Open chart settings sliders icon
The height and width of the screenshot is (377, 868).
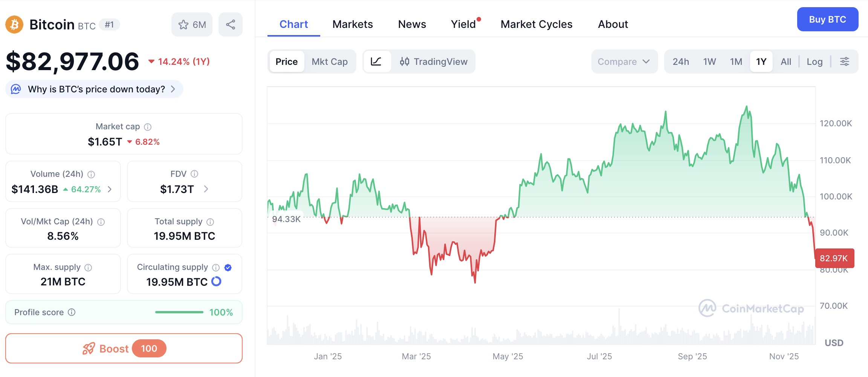845,61
